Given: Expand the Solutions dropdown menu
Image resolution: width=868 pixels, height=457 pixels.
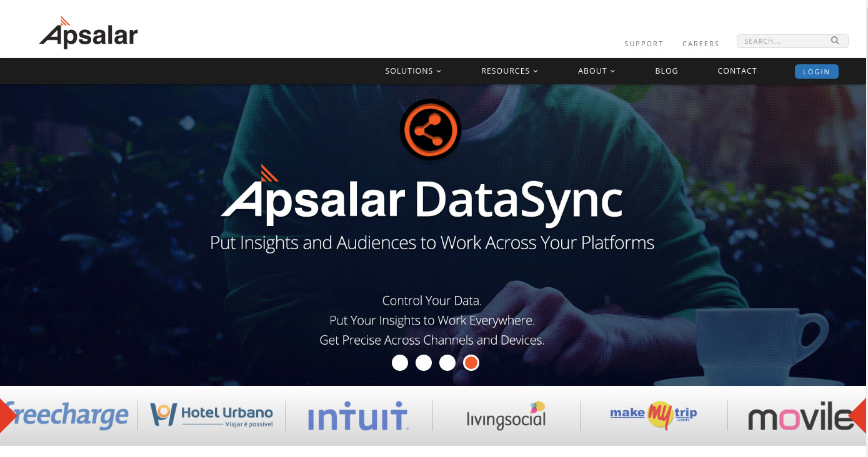Looking at the screenshot, I should [x=413, y=71].
